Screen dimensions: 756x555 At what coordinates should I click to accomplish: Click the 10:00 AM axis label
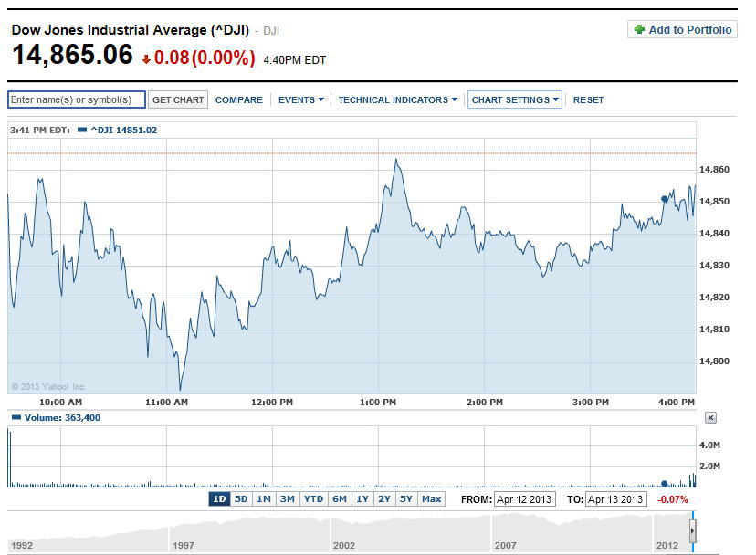pos(61,402)
